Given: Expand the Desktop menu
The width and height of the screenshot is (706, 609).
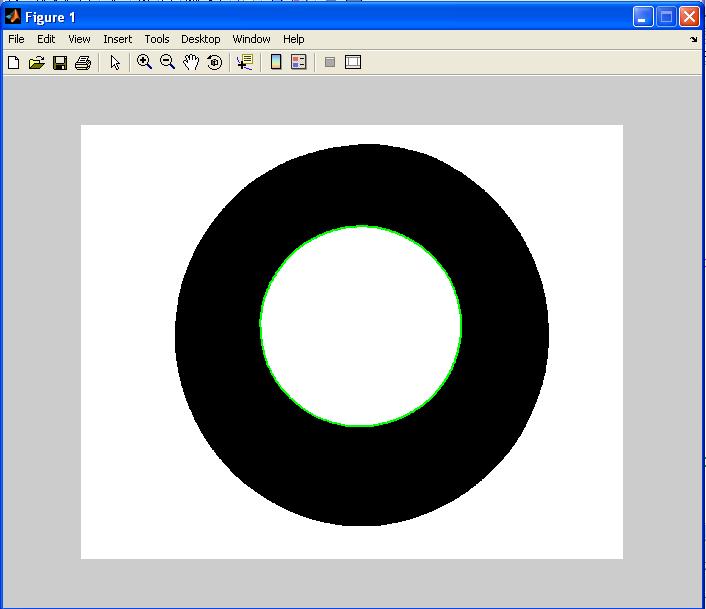Looking at the screenshot, I should pyautogui.click(x=200, y=39).
